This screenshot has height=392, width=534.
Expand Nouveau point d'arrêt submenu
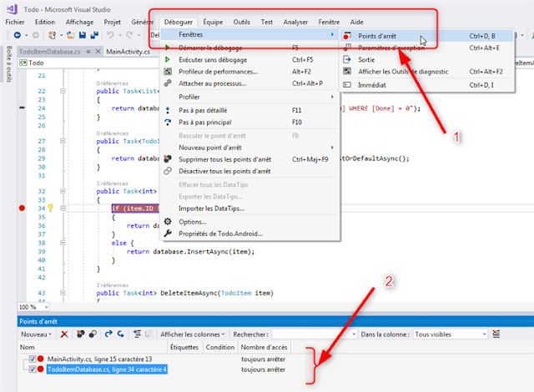(250, 148)
